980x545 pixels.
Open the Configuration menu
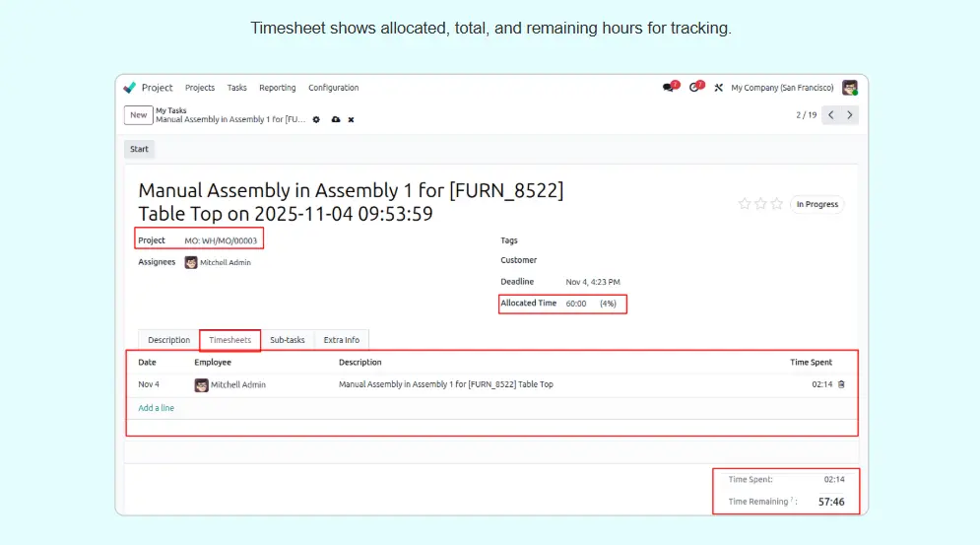[333, 88]
